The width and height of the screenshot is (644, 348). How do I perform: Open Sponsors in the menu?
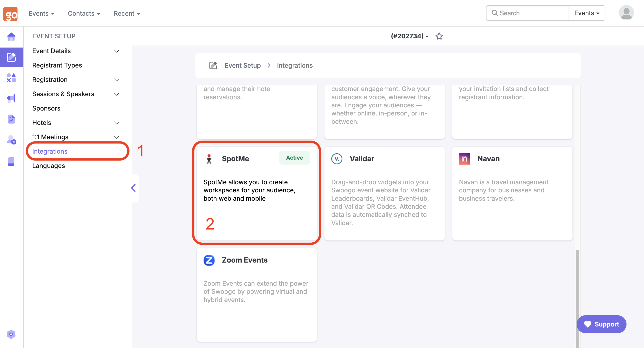46,109
